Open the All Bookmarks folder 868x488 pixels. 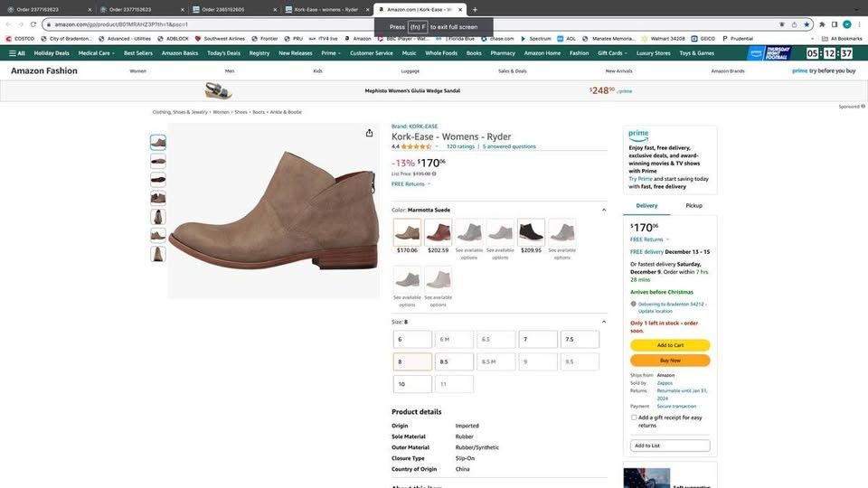click(842, 39)
